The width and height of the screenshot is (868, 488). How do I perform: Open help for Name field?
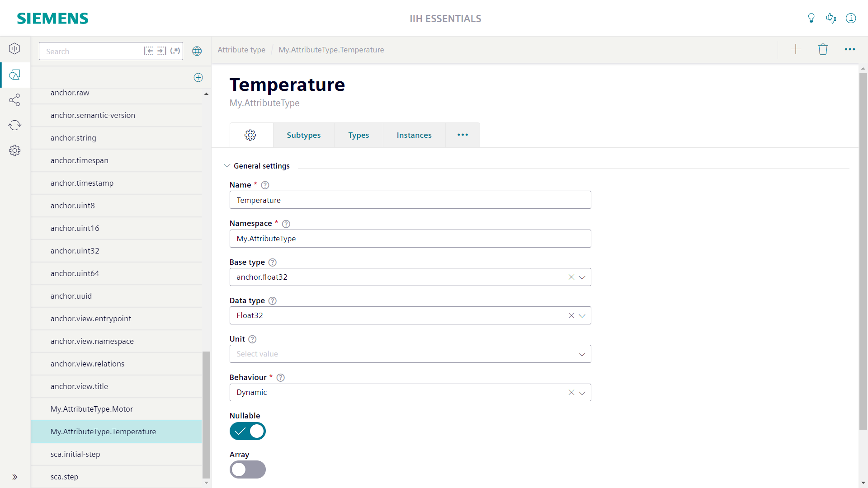(x=265, y=185)
